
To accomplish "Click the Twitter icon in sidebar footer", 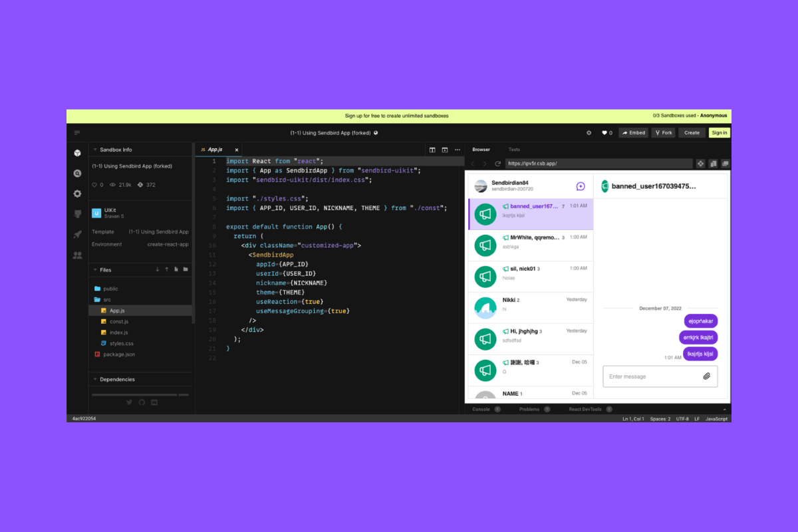I will point(130,402).
